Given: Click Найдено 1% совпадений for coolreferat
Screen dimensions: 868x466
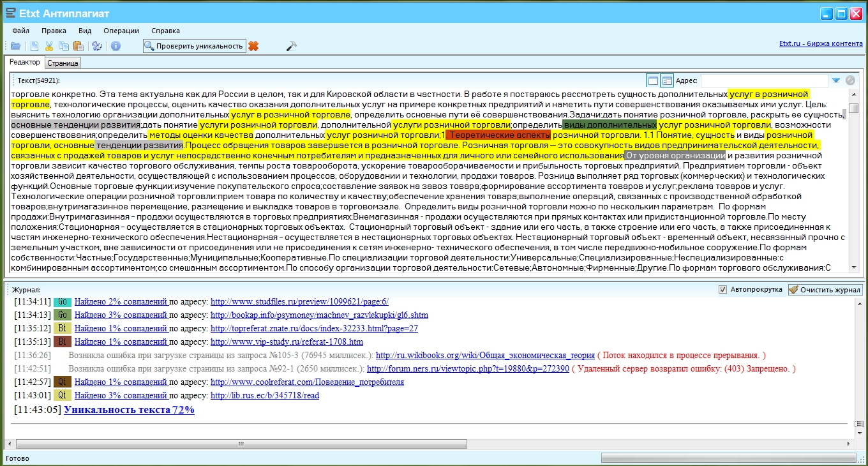Looking at the screenshot, I should (121, 382).
